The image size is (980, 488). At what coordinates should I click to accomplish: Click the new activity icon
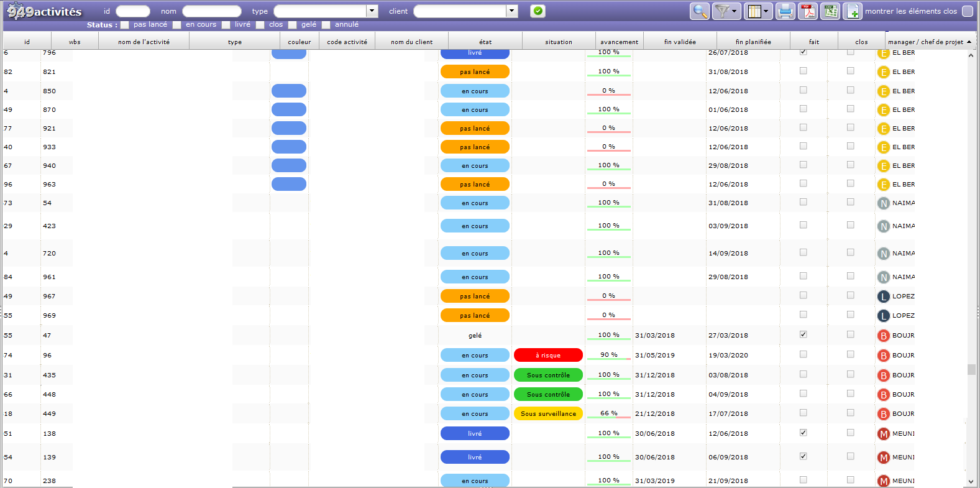pos(853,11)
